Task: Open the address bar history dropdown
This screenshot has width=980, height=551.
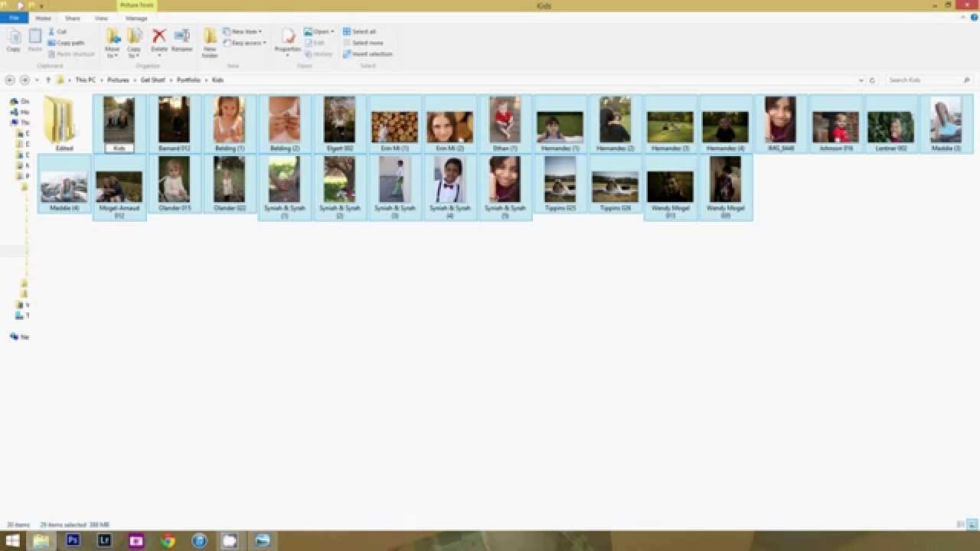Action: click(861, 80)
